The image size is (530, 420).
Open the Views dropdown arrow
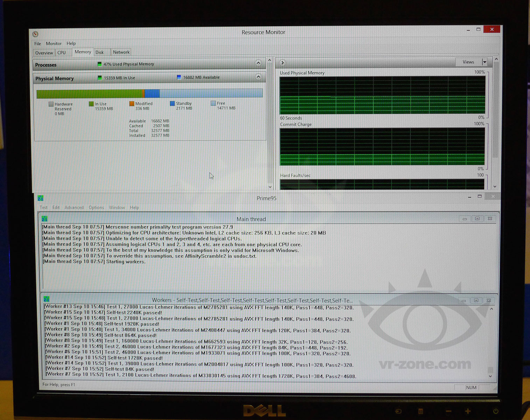485,62
